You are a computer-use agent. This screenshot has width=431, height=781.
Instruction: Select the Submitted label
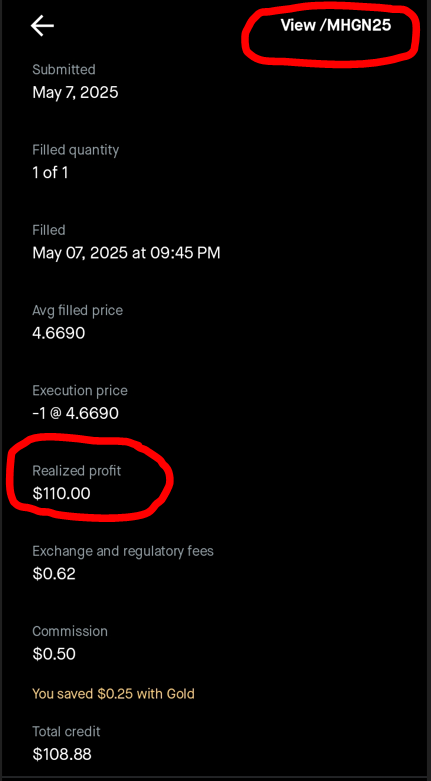point(64,69)
